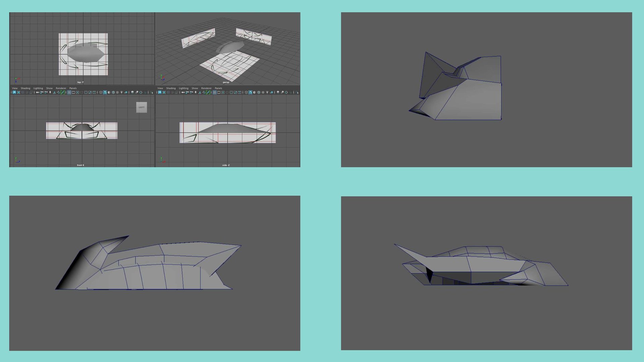Click the 'side -Z' viewport label

click(226, 165)
